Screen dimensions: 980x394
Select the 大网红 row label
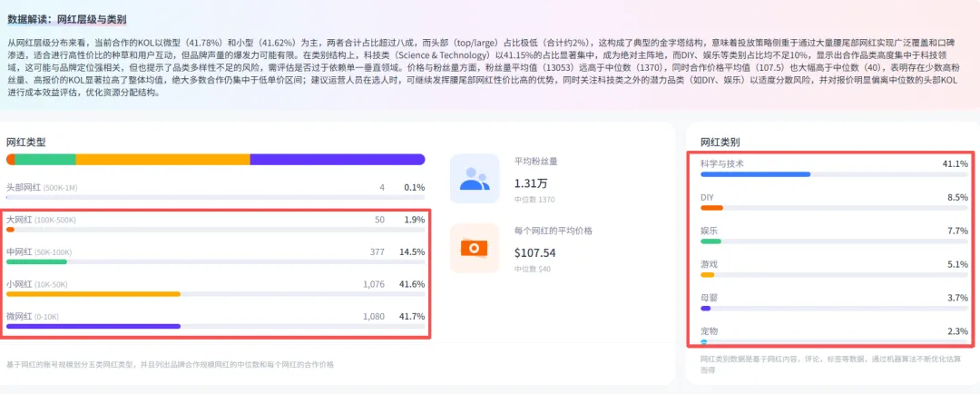click(41, 220)
